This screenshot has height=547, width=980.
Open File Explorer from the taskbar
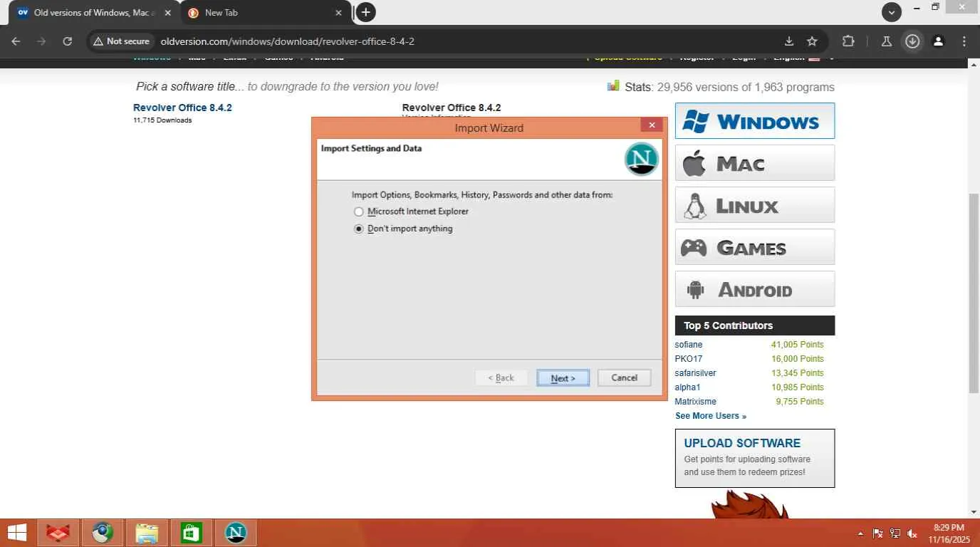[x=147, y=533]
